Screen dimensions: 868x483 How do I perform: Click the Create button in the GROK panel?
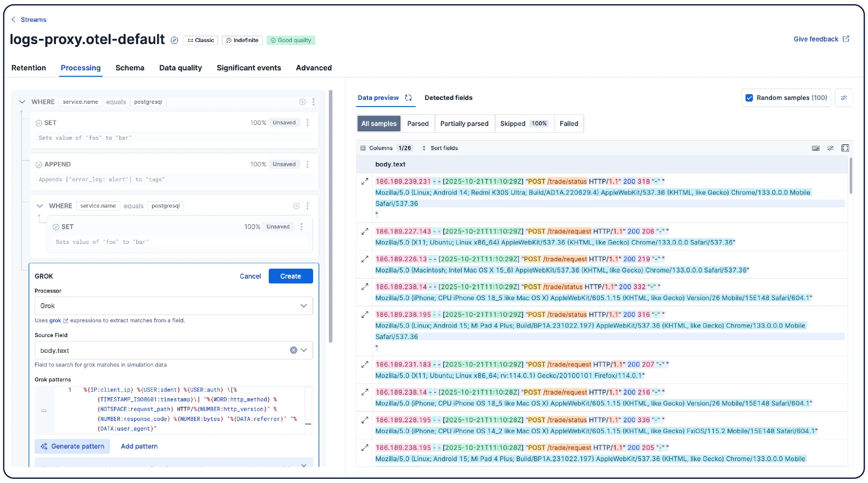point(290,276)
